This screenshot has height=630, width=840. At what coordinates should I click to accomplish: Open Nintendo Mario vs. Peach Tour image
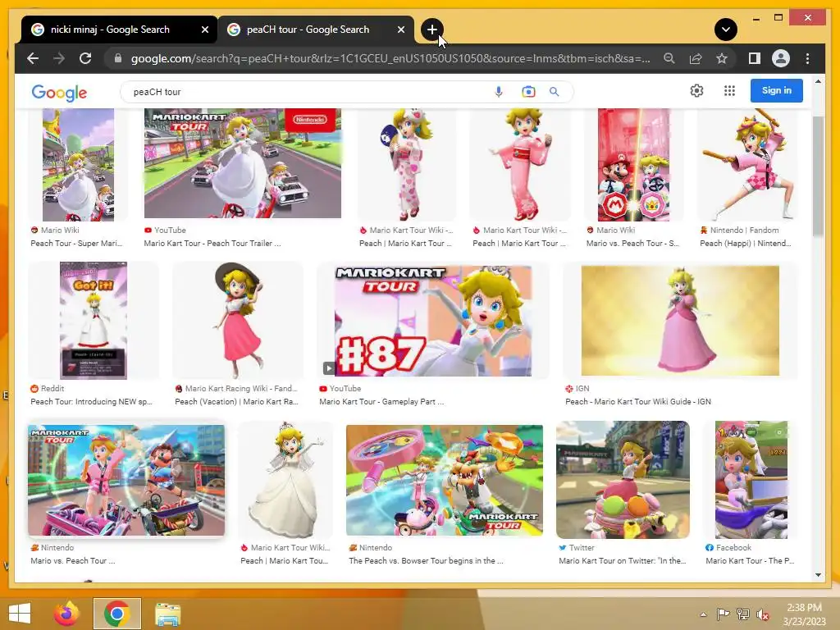[x=126, y=480]
